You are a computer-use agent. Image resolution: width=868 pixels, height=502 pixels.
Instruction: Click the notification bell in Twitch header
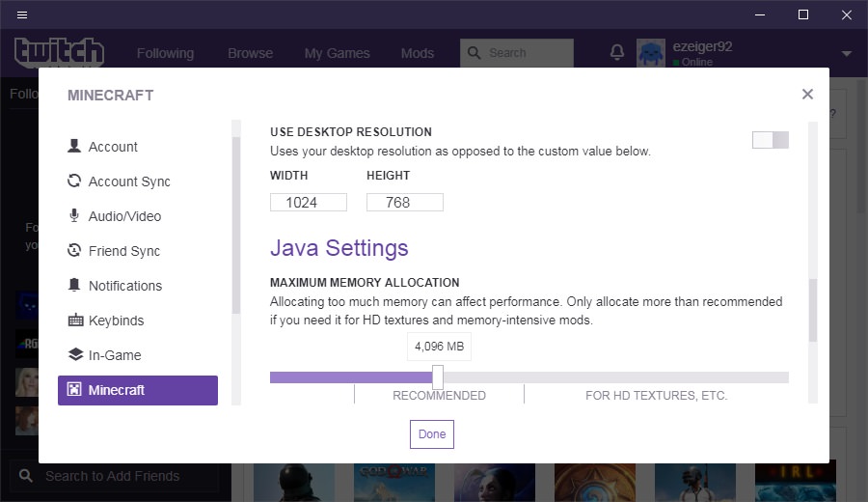(617, 53)
